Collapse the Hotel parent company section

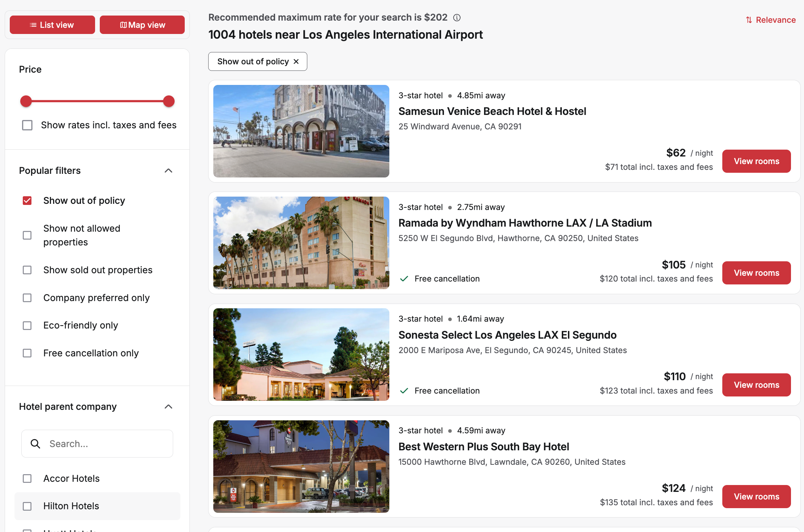coord(168,407)
